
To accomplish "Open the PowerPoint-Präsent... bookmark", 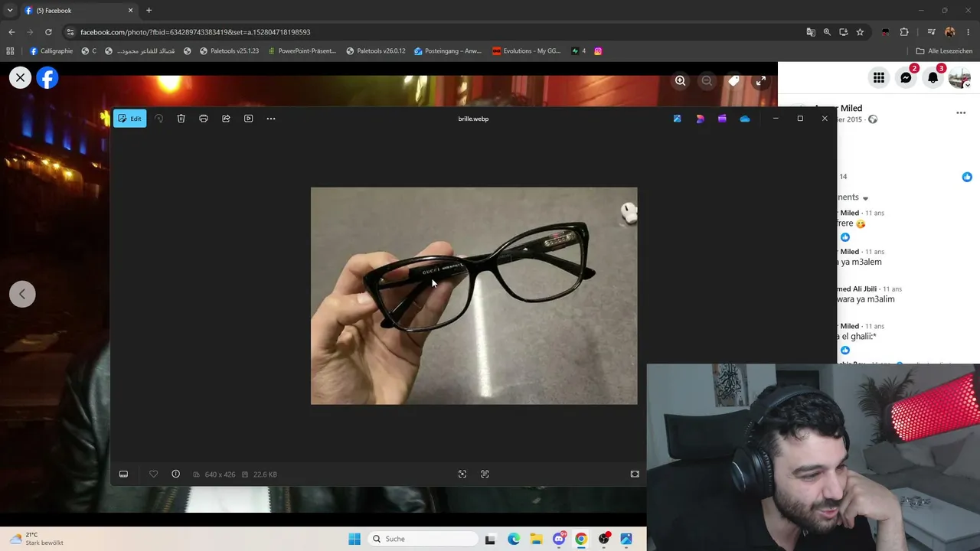I will 302,51.
